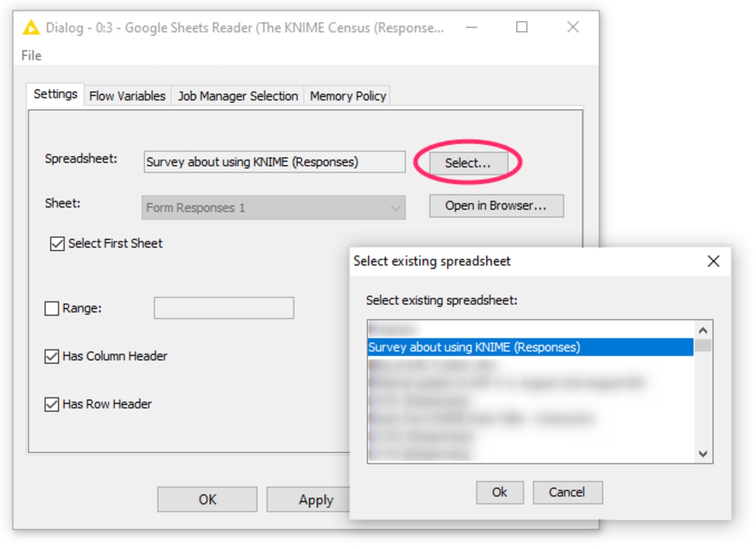Toggle the Has Column Header checkbox

click(52, 356)
